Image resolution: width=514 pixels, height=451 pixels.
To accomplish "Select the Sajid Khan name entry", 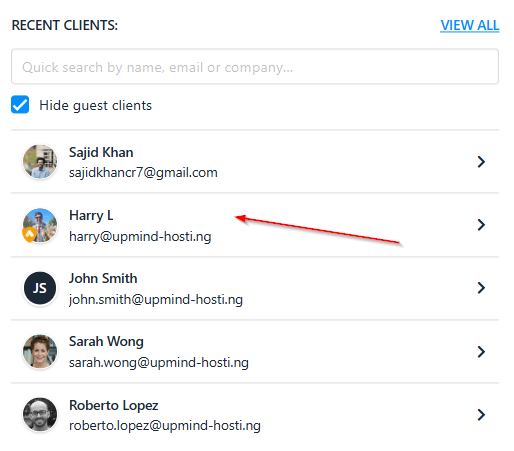I will (x=101, y=153).
